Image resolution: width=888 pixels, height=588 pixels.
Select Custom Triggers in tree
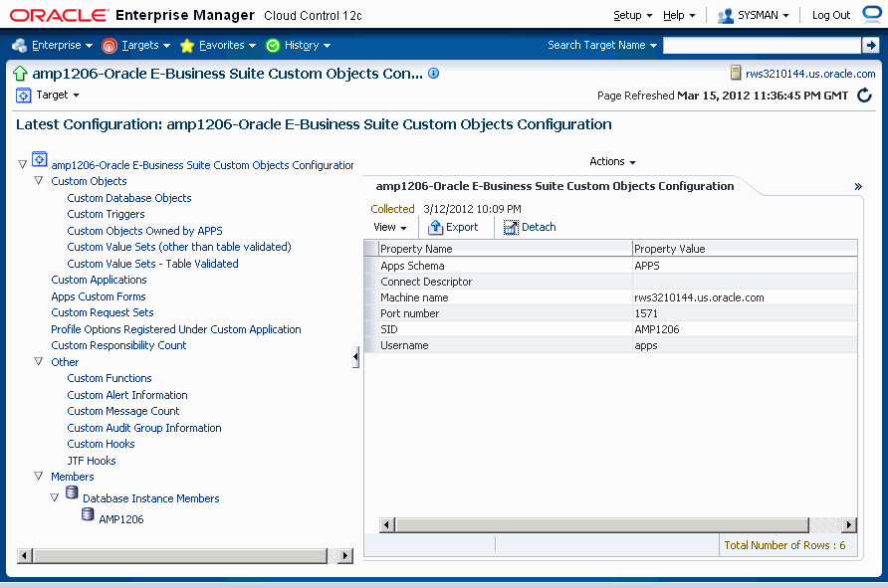[x=106, y=214]
